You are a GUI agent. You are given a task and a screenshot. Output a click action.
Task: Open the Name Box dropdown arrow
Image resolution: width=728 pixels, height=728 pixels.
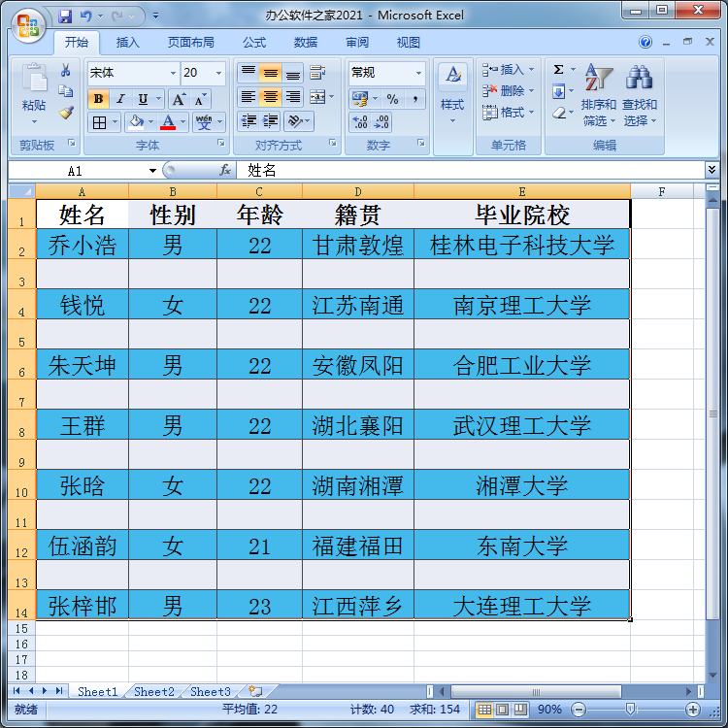[x=152, y=171]
